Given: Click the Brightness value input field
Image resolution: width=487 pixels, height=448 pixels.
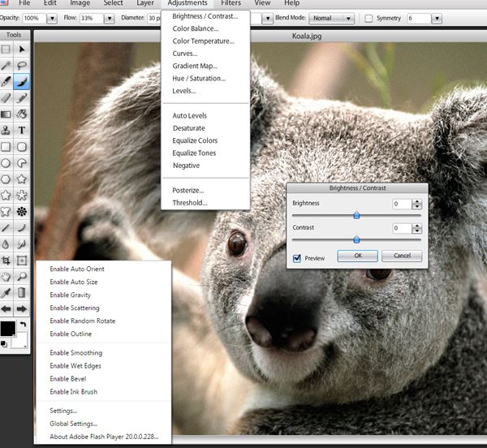Looking at the screenshot, I should tap(401, 204).
